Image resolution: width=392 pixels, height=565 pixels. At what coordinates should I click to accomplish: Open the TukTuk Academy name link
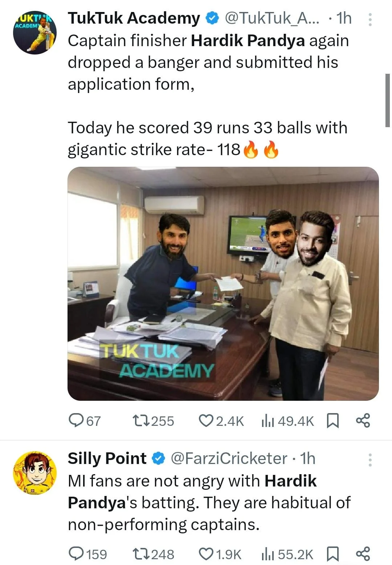coord(134,18)
